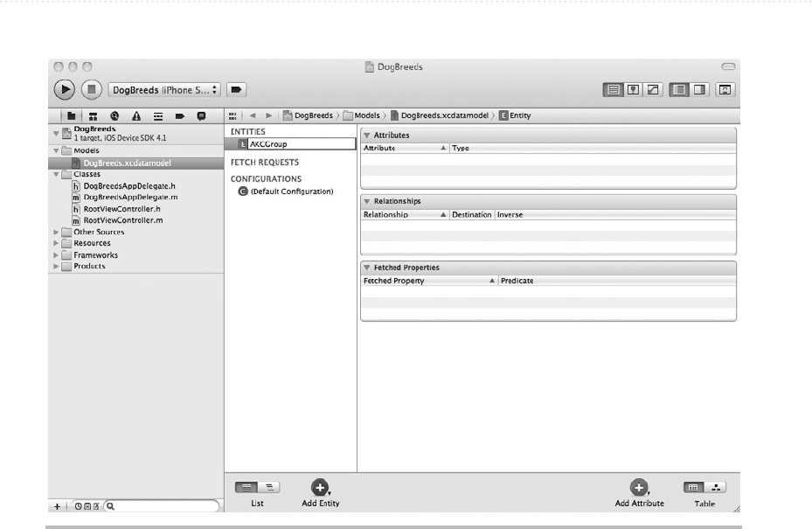
Task: Click the Add Attribute plus button
Action: pyautogui.click(x=639, y=488)
